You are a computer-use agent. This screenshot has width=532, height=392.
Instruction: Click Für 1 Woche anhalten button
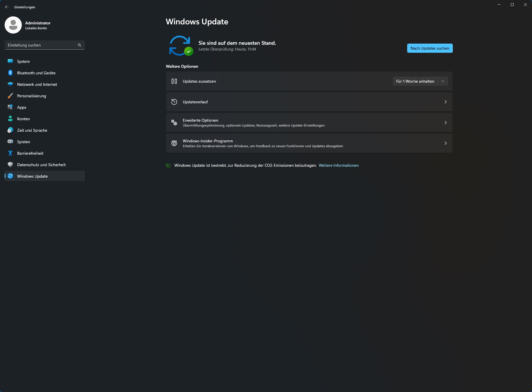415,81
